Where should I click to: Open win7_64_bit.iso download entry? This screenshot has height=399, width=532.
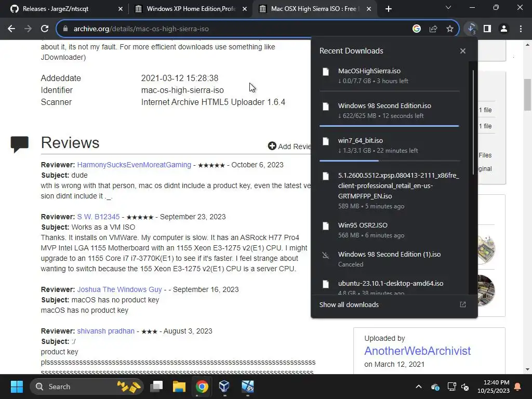tap(390, 145)
